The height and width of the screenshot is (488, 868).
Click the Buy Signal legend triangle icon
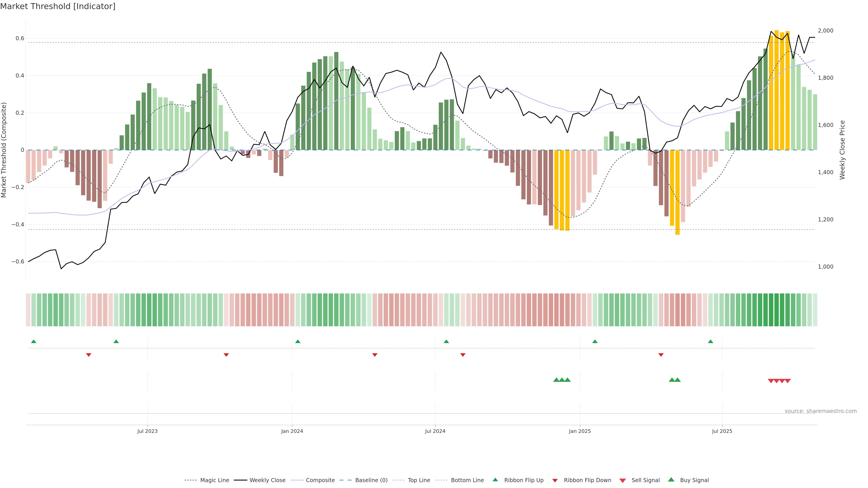click(x=671, y=480)
